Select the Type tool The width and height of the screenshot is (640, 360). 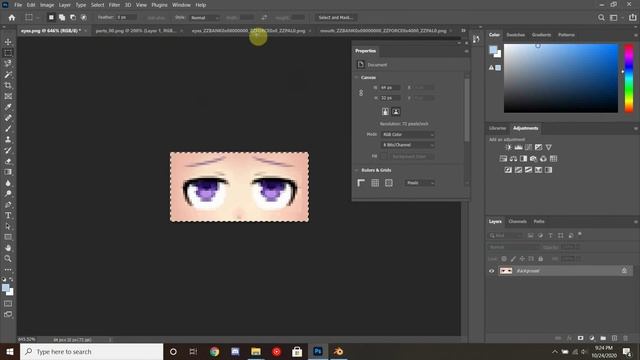[8, 215]
